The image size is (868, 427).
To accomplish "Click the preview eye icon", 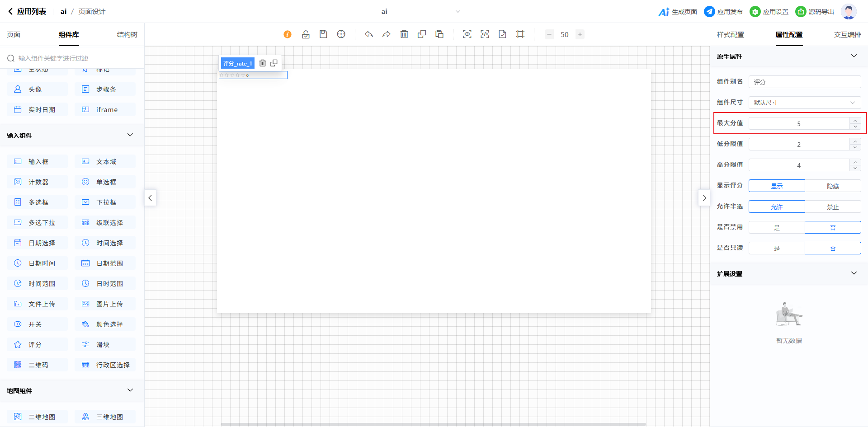I will 467,34.
